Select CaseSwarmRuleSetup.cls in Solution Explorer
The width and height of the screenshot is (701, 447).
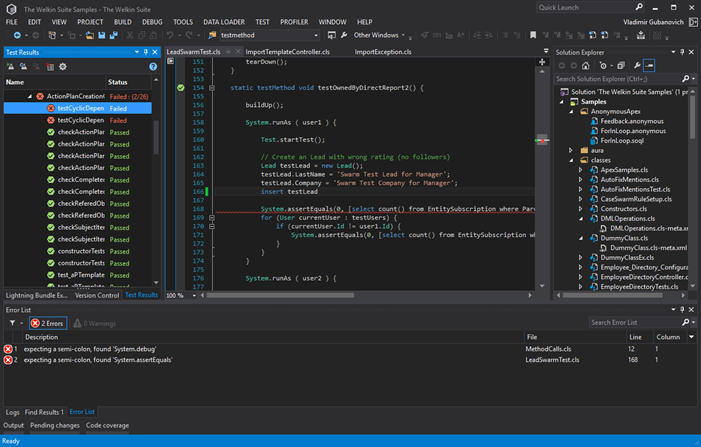[x=636, y=199]
